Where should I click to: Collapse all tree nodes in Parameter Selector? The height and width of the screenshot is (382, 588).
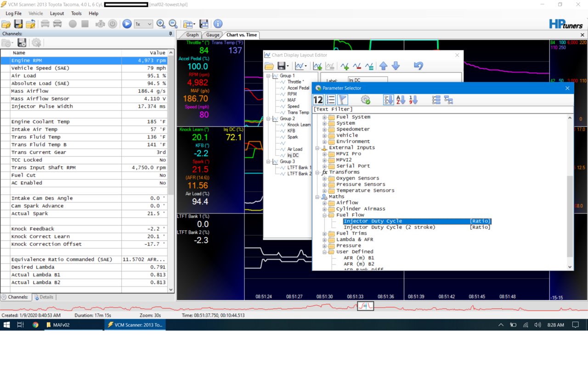pyautogui.click(x=449, y=100)
